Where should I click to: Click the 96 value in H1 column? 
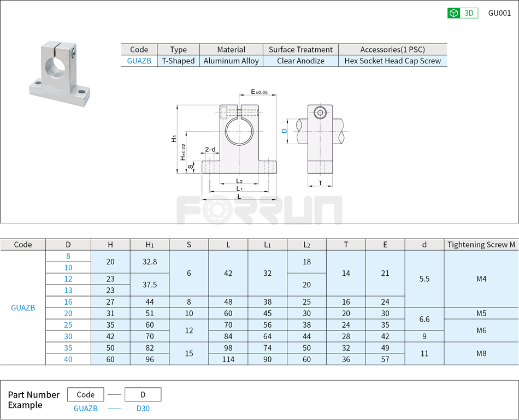pos(150,359)
